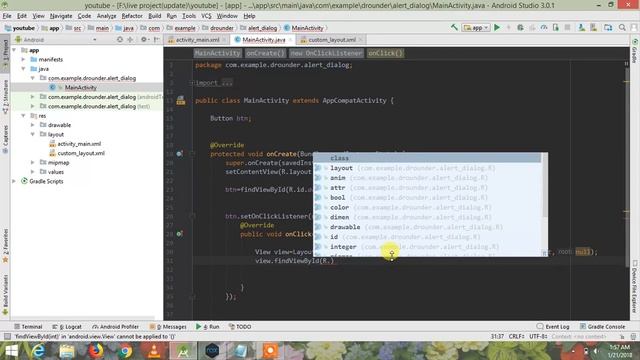Toggle the Build Variants side tab
This screenshot has height=360, width=640.
[x=5, y=294]
